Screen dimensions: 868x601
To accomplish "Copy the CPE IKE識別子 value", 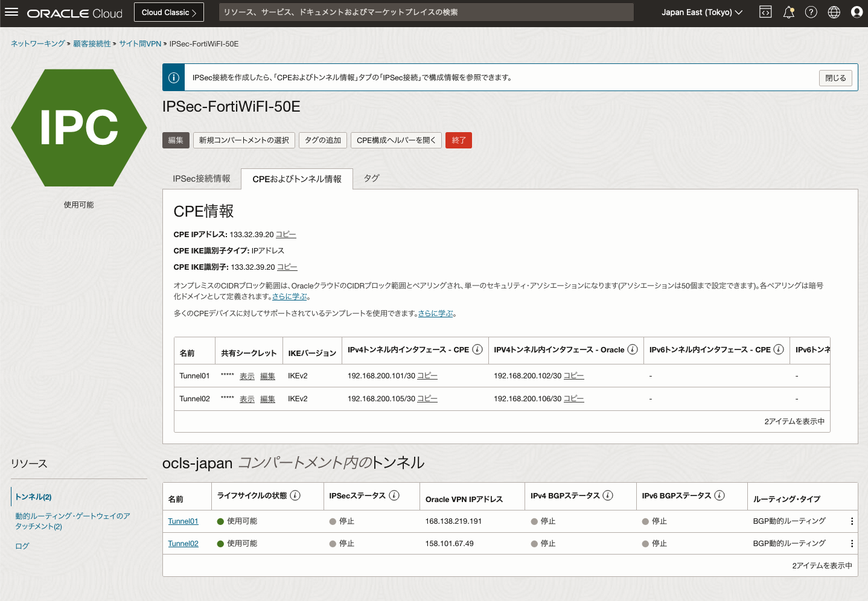I will pos(287,267).
